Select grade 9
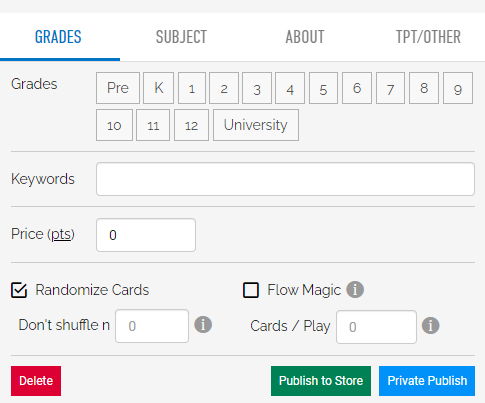The width and height of the screenshot is (485, 403). tap(458, 88)
